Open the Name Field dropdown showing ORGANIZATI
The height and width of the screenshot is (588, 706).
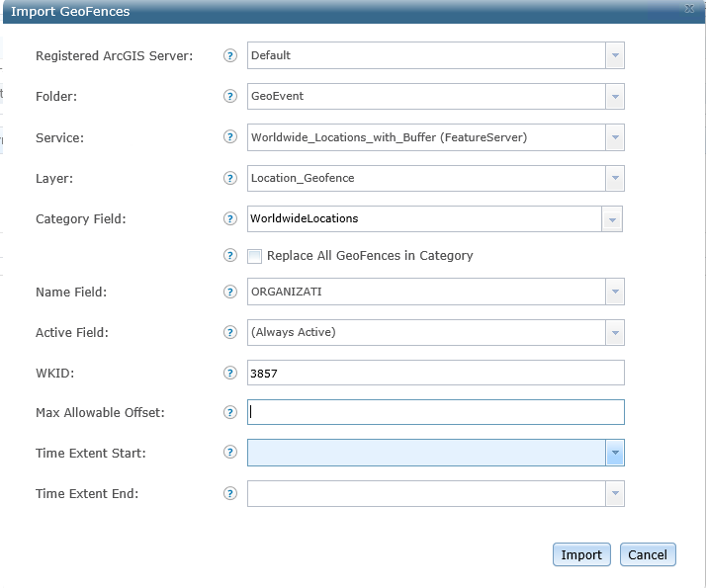(615, 292)
